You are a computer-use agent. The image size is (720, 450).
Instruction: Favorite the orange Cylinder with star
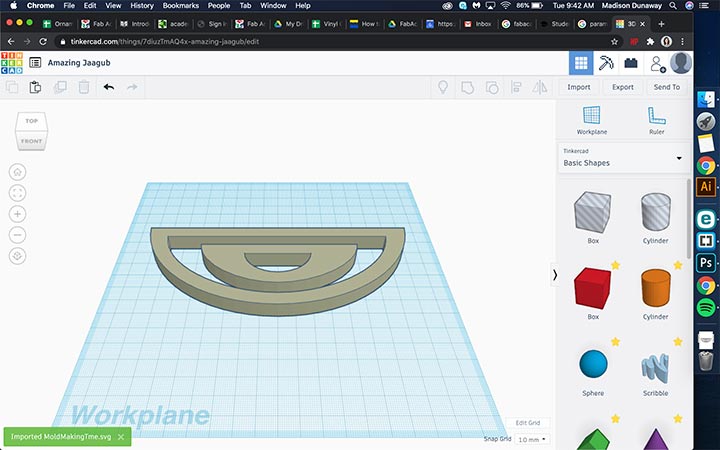coord(678,265)
